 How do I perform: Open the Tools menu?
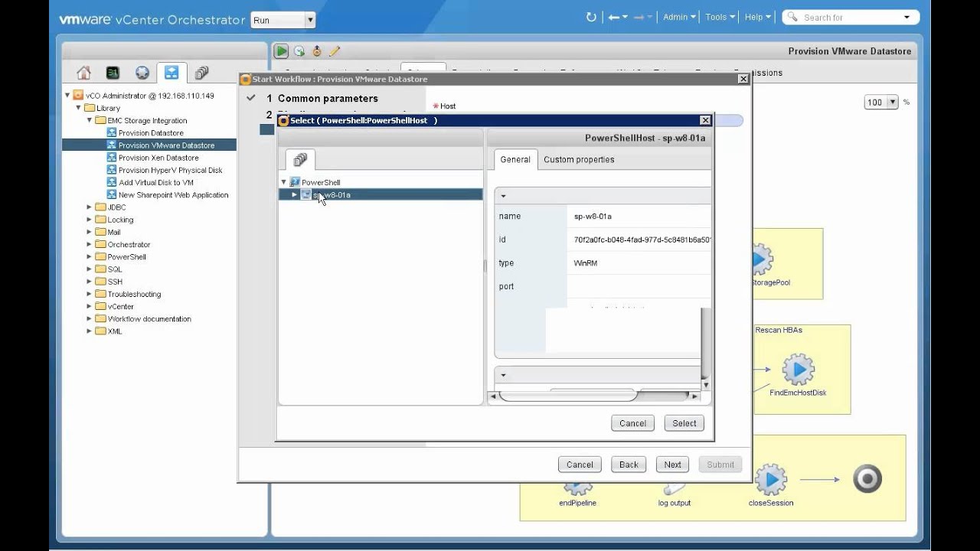(x=720, y=17)
